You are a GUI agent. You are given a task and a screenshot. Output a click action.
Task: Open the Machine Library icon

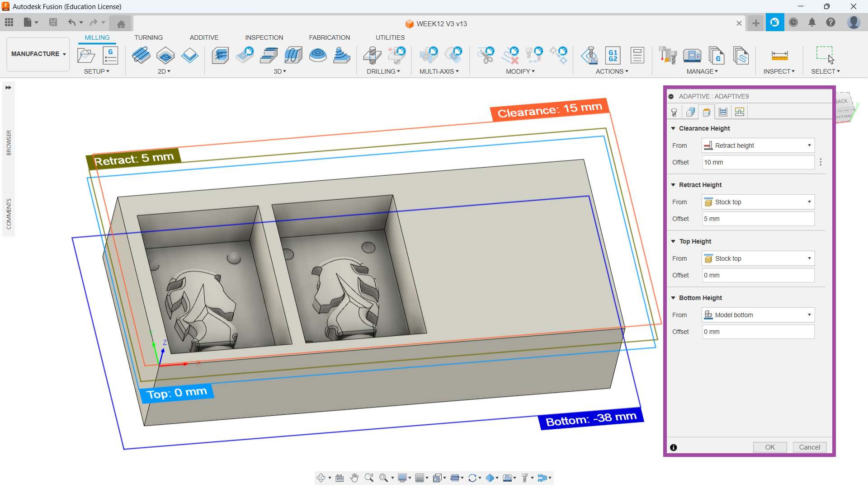[x=692, y=56]
